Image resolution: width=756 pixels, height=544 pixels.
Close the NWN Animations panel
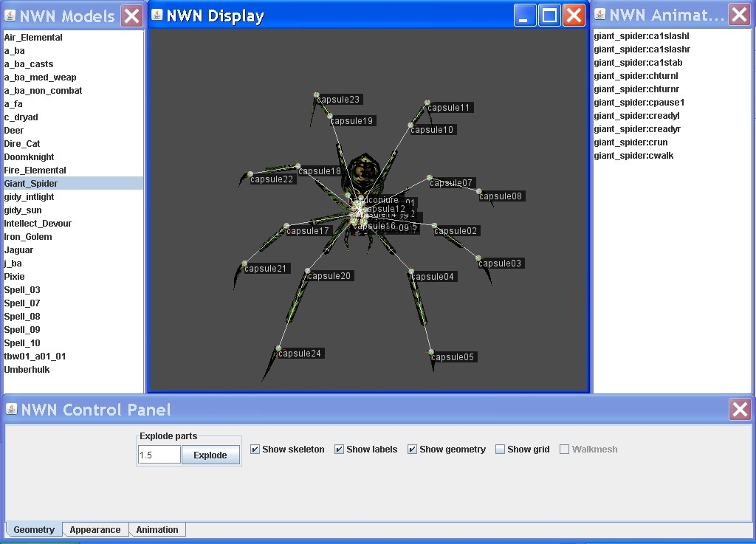pos(739,15)
